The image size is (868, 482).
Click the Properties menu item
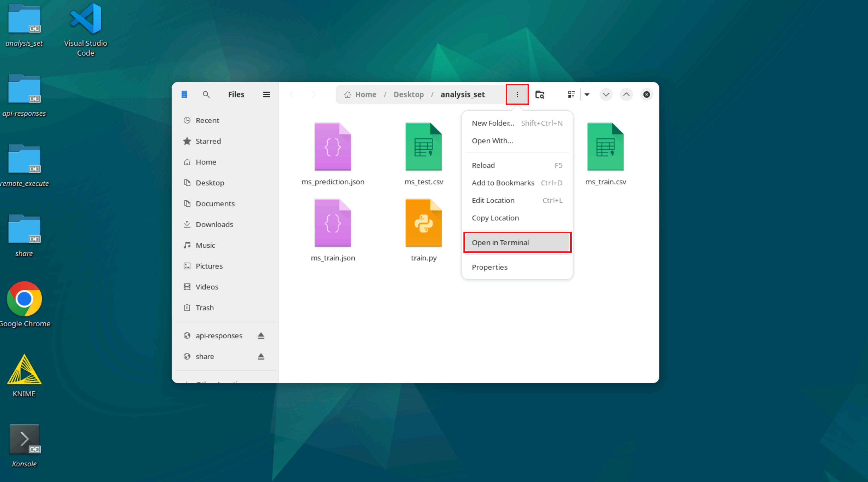pyautogui.click(x=489, y=267)
